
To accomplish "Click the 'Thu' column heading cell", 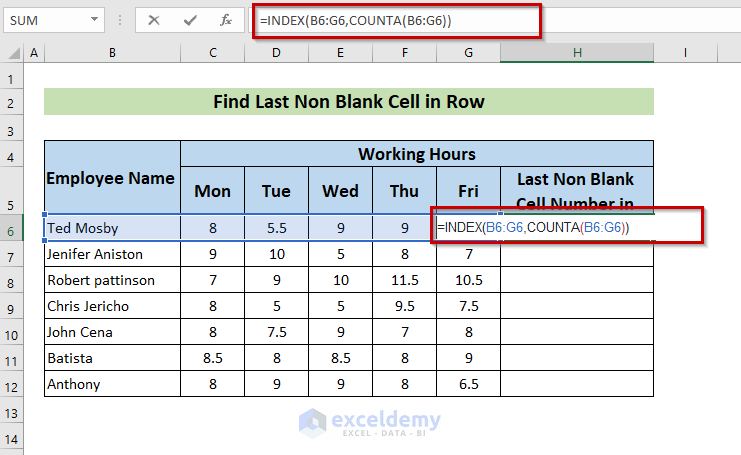I will coord(405,191).
